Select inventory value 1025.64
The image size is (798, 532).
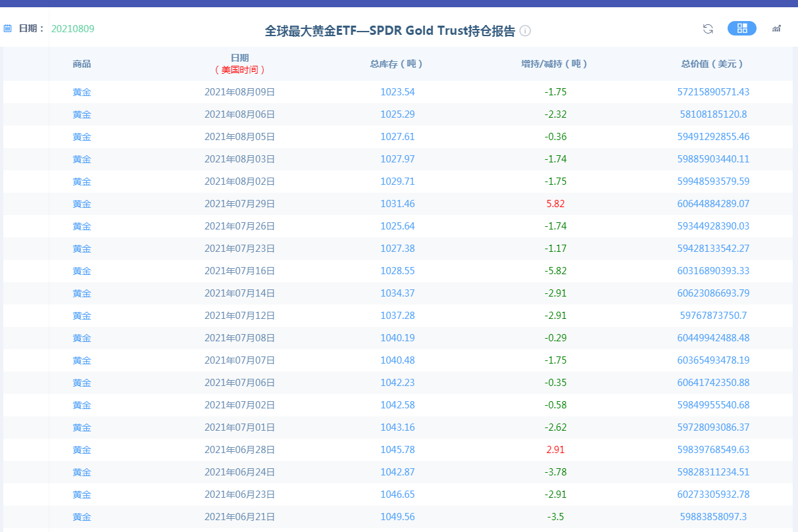point(398,226)
